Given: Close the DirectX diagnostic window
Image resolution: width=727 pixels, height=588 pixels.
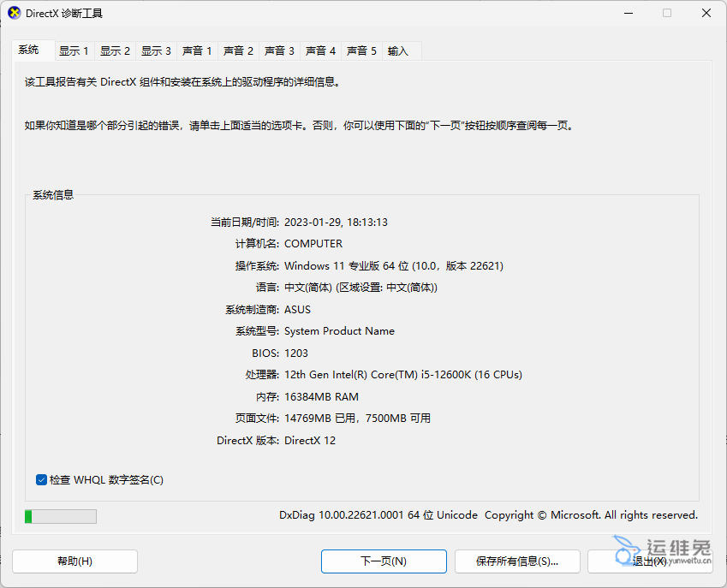Looking at the screenshot, I should pyautogui.click(x=706, y=14).
